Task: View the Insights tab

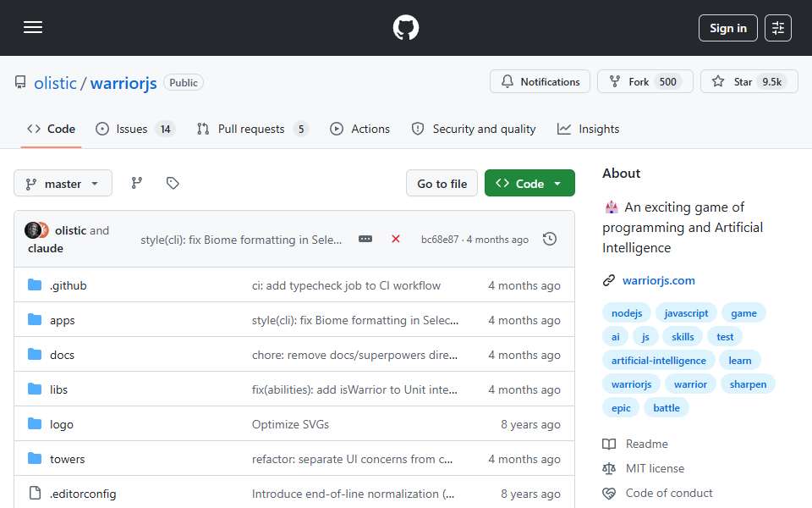Action: (x=589, y=129)
